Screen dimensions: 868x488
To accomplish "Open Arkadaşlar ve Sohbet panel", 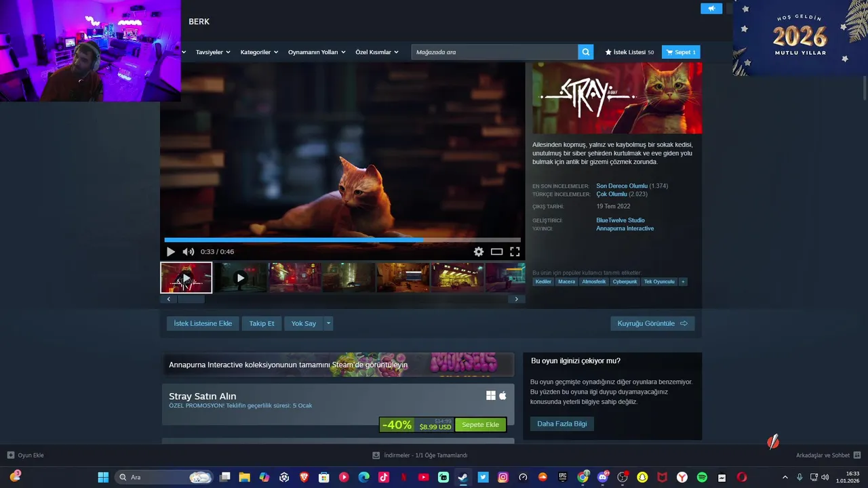I will 828,455.
